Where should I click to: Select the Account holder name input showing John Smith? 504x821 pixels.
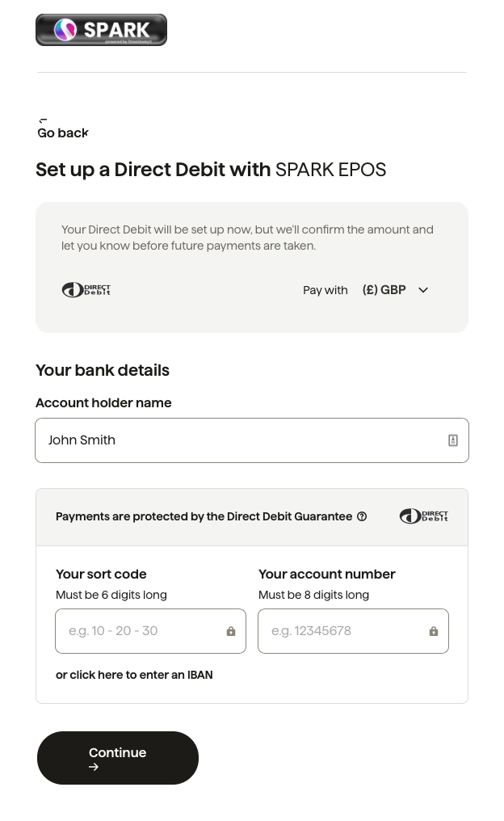252,440
